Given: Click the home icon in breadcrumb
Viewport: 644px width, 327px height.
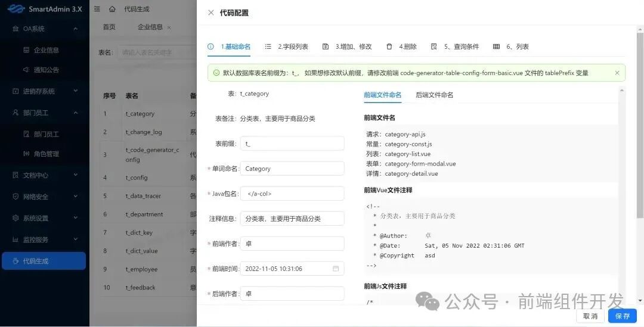Looking at the screenshot, I should pos(112,8).
